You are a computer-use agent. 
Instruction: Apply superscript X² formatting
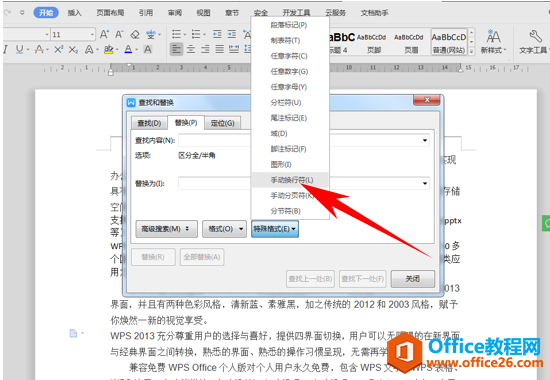point(58,49)
